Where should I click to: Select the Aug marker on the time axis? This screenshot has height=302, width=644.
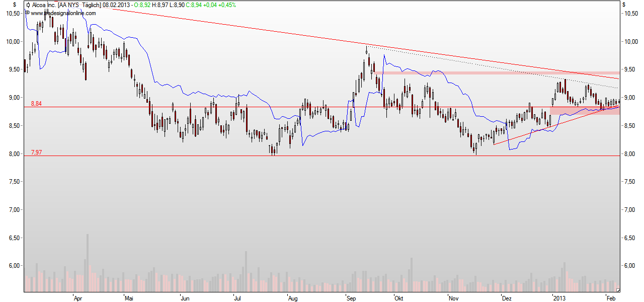(x=293, y=298)
